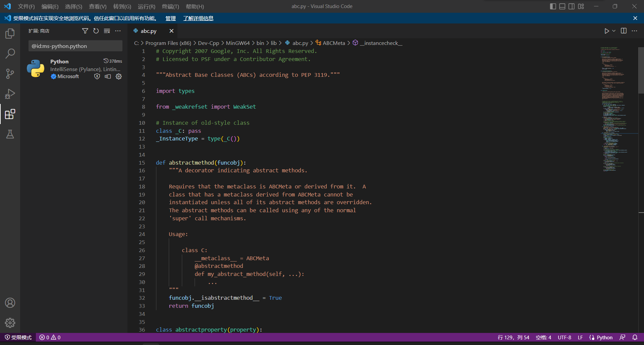Run the Python file
Image resolution: width=644 pixels, height=345 pixels.
click(x=606, y=31)
